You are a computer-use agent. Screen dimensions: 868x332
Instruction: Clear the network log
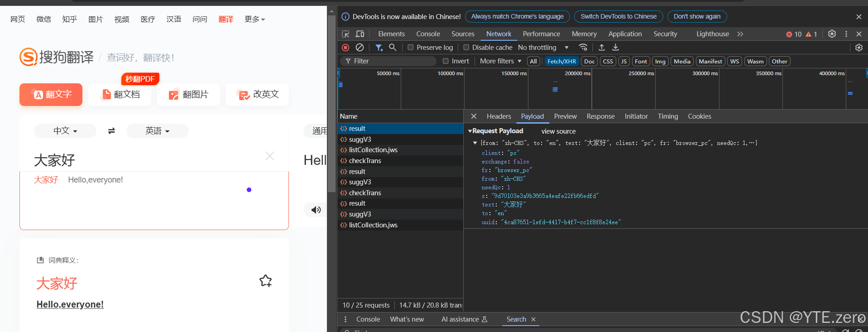[x=360, y=48]
